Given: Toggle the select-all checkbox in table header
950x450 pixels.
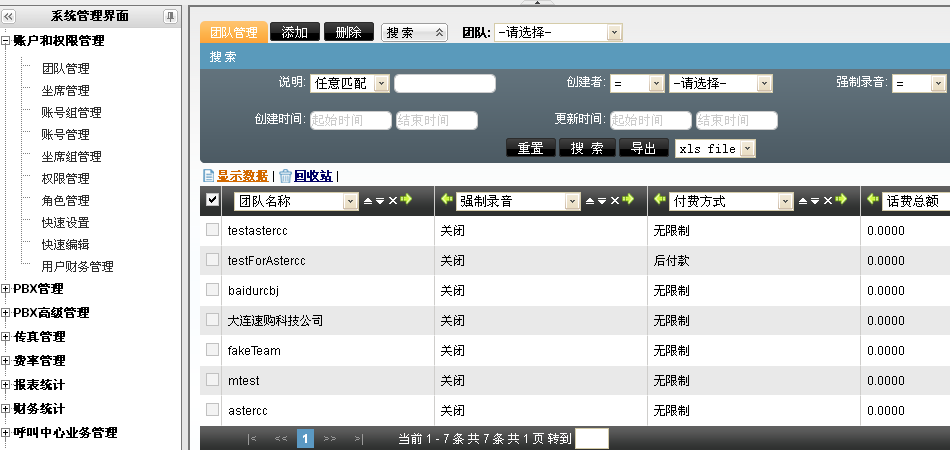Looking at the screenshot, I should point(212,200).
